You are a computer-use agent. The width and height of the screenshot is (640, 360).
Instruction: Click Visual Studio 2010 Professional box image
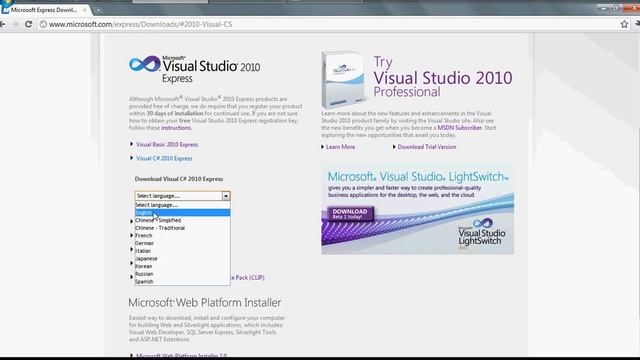(343, 80)
